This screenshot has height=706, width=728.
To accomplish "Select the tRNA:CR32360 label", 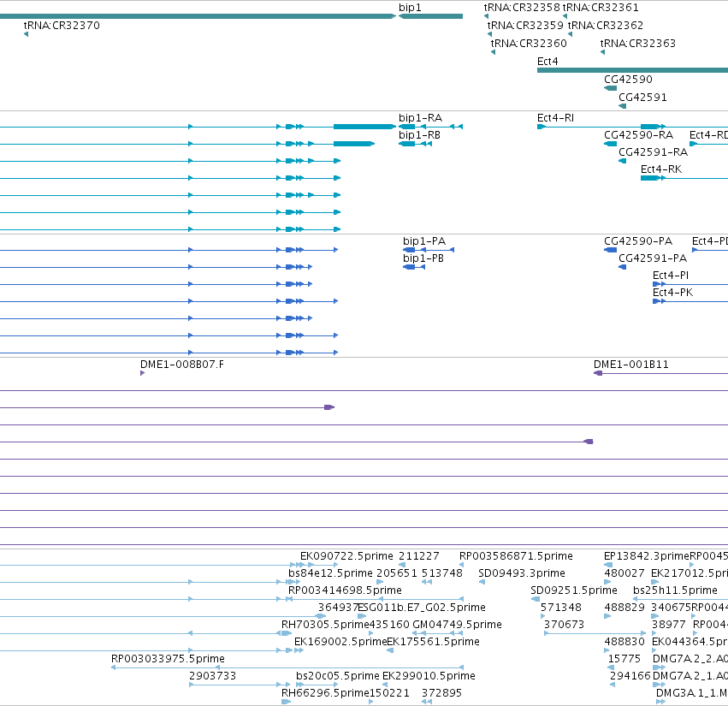I will click(x=529, y=44).
